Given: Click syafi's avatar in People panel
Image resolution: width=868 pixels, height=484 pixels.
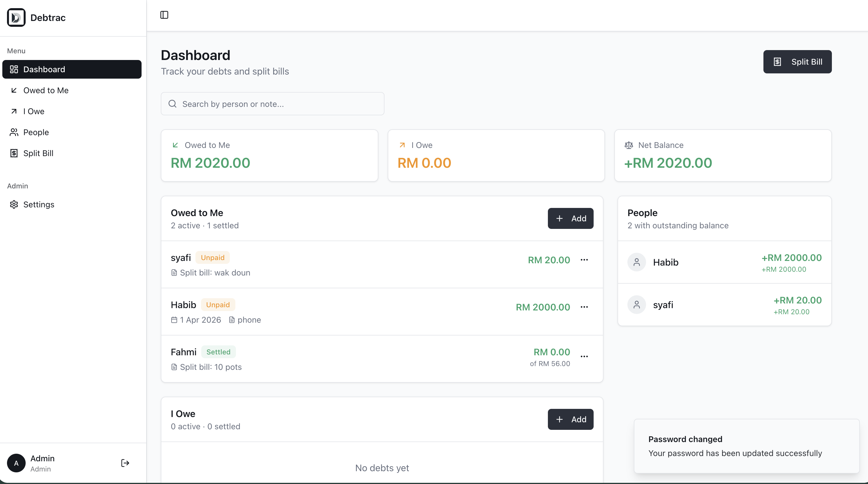Looking at the screenshot, I should coord(636,305).
